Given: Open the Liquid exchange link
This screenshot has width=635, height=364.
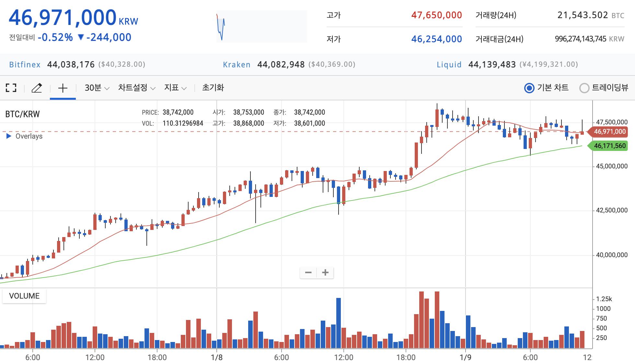Looking at the screenshot, I should pyautogui.click(x=449, y=65).
